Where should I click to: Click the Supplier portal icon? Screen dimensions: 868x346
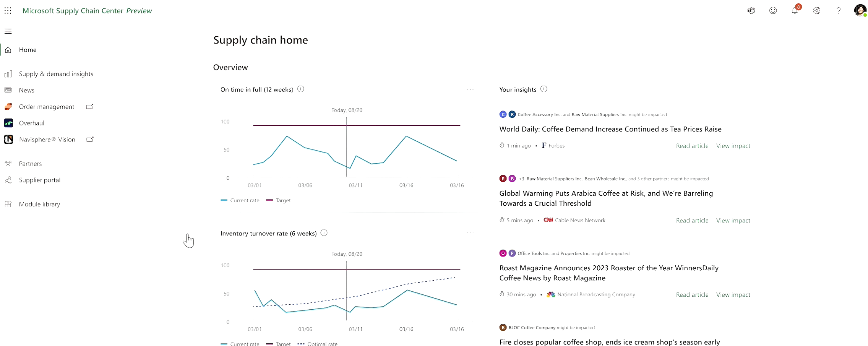coord(8,180)
